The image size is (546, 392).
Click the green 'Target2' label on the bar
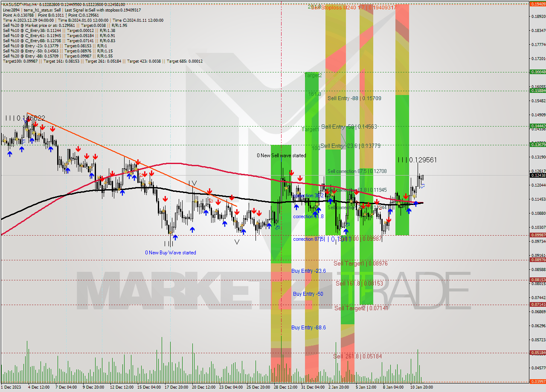(x=313, y=75)
